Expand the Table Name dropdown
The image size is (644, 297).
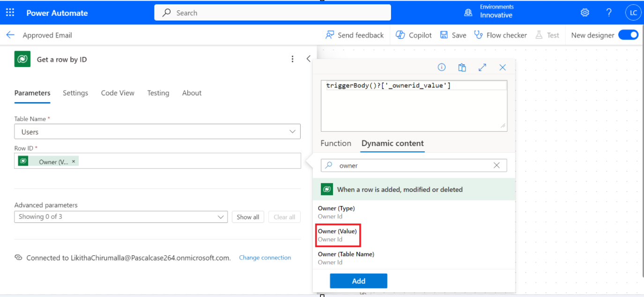coord(292,132)
